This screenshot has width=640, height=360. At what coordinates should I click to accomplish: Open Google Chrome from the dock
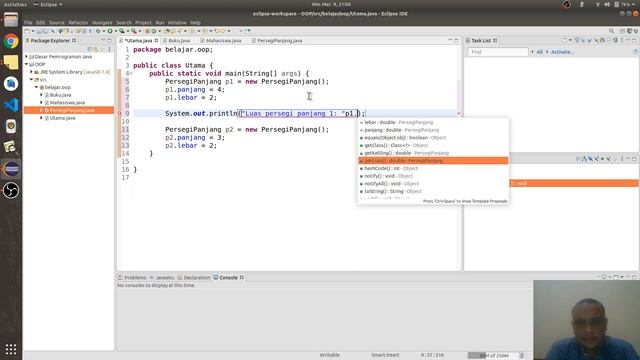coord(11,41)
